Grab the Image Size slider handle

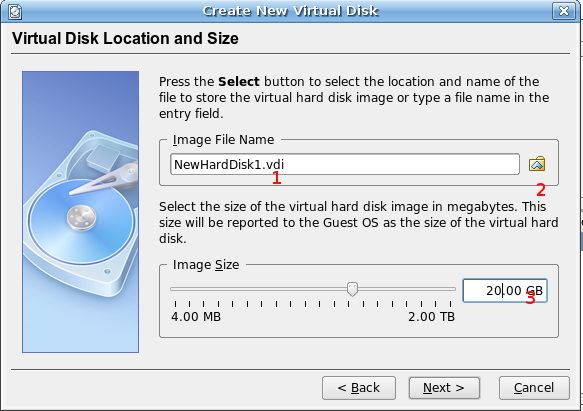(352, 289)
